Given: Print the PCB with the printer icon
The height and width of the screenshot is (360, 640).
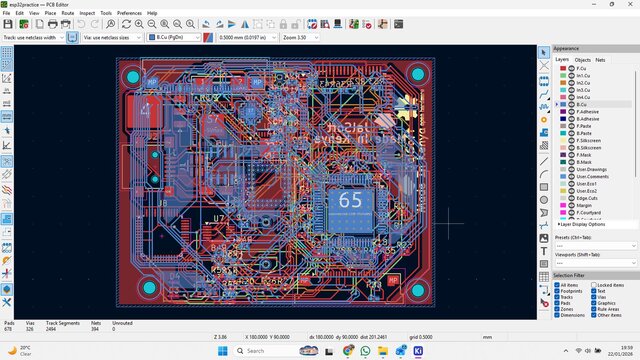Looking at the screenshot, I should 52,24.
